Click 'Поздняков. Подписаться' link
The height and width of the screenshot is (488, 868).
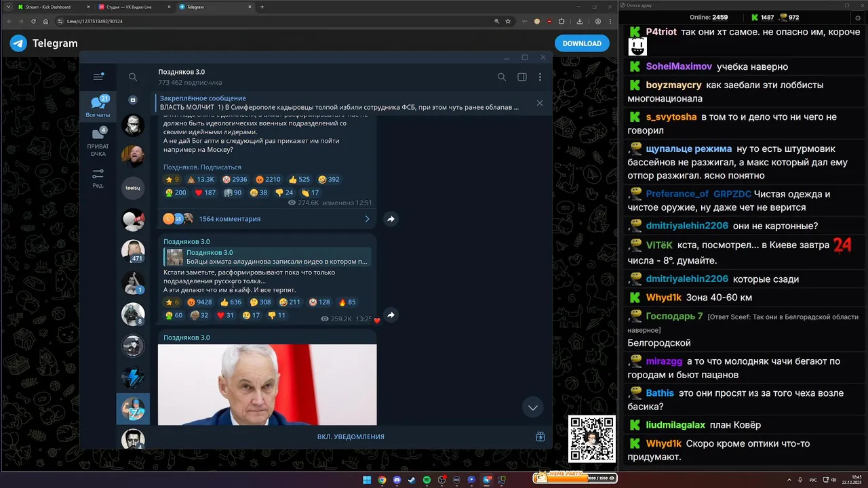pos(202,167)
